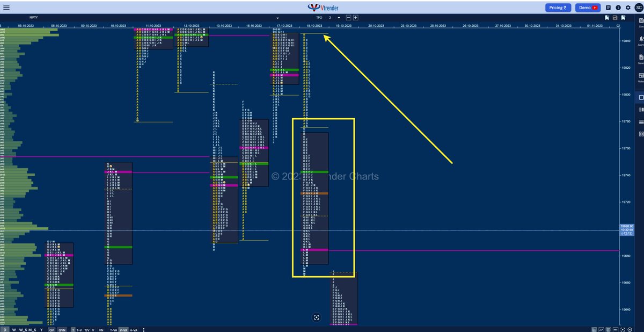Toggle the T-V option
Screen dimensions: 644x332
point(79,329)
